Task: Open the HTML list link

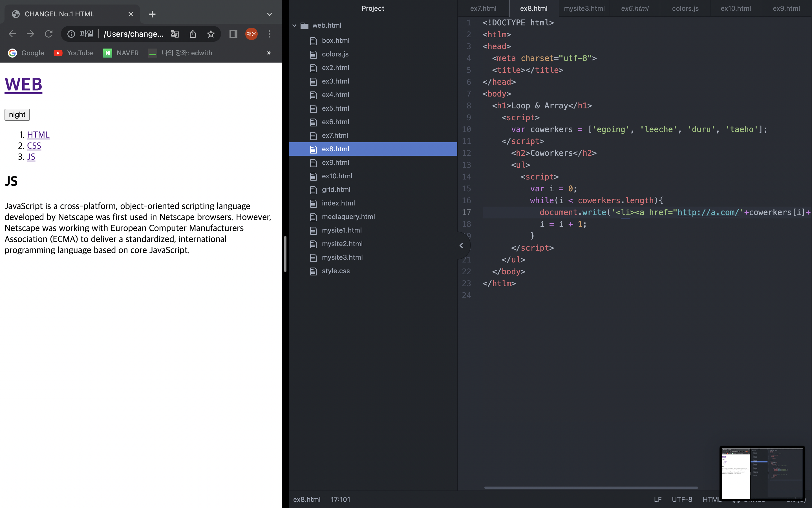Action: point(38,135)
